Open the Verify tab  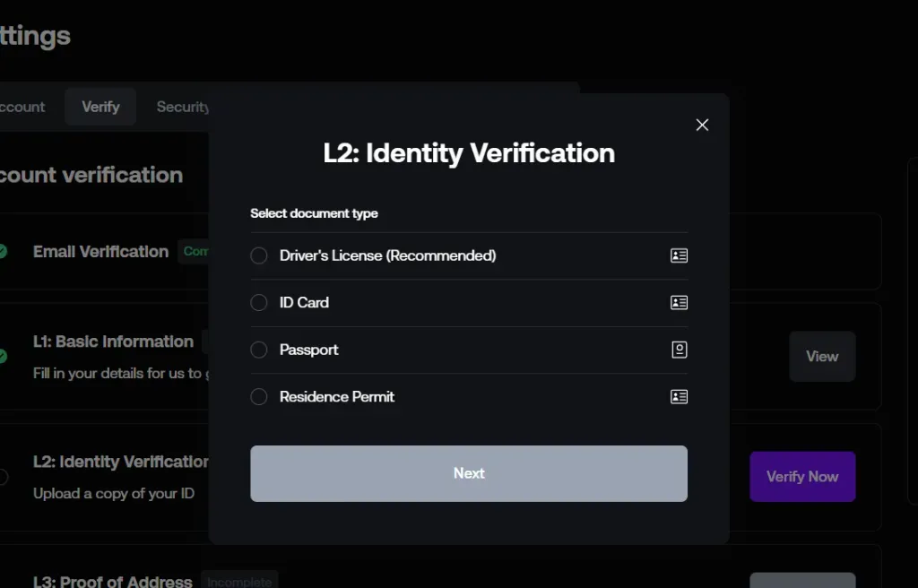pyautogui.click(x=100, y=106)
